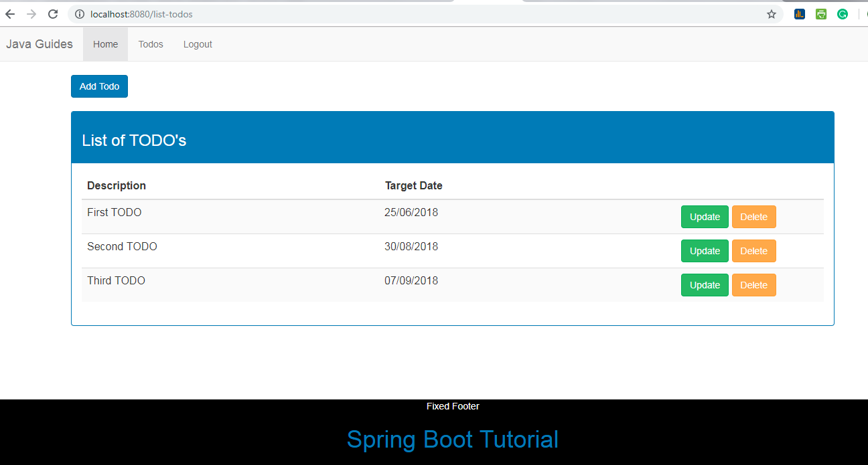The width and height of the screenshot is (868, 465).
Task: Go back with the browser back arrow
Action: (10, 14)
